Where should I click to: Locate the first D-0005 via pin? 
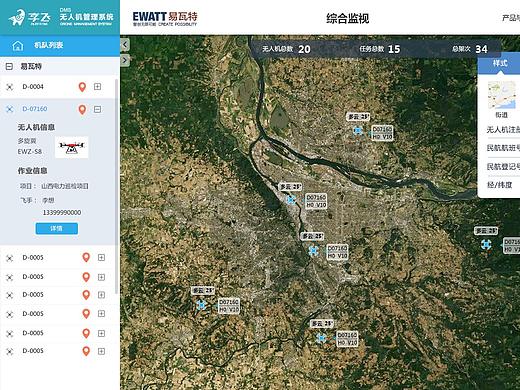[x=86, y=258]
